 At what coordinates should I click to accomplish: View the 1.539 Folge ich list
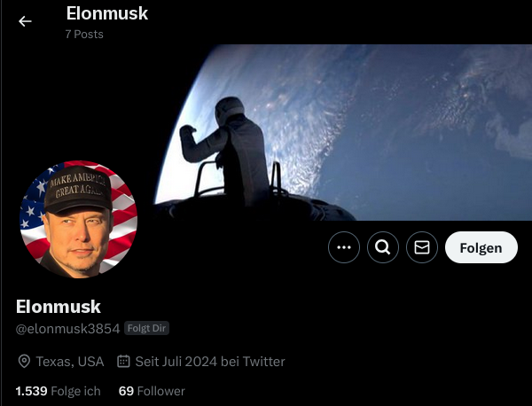[x=58, y=391]
